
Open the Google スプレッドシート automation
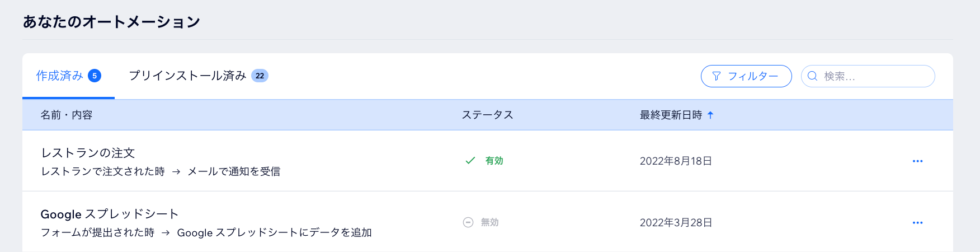(110, 214)
